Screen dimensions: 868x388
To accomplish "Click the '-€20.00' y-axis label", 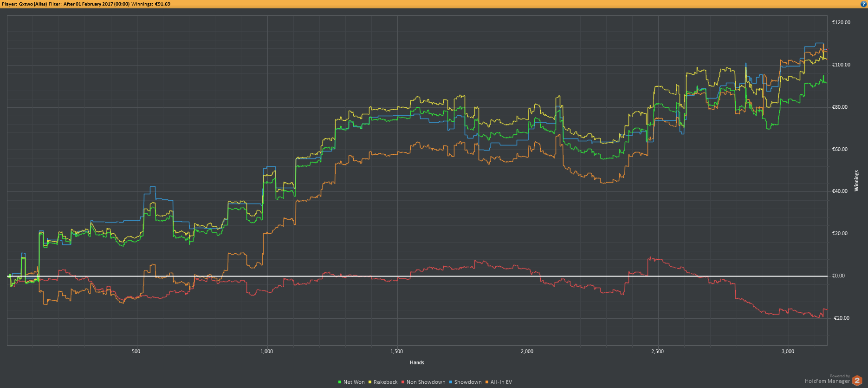I will [841, 318].
